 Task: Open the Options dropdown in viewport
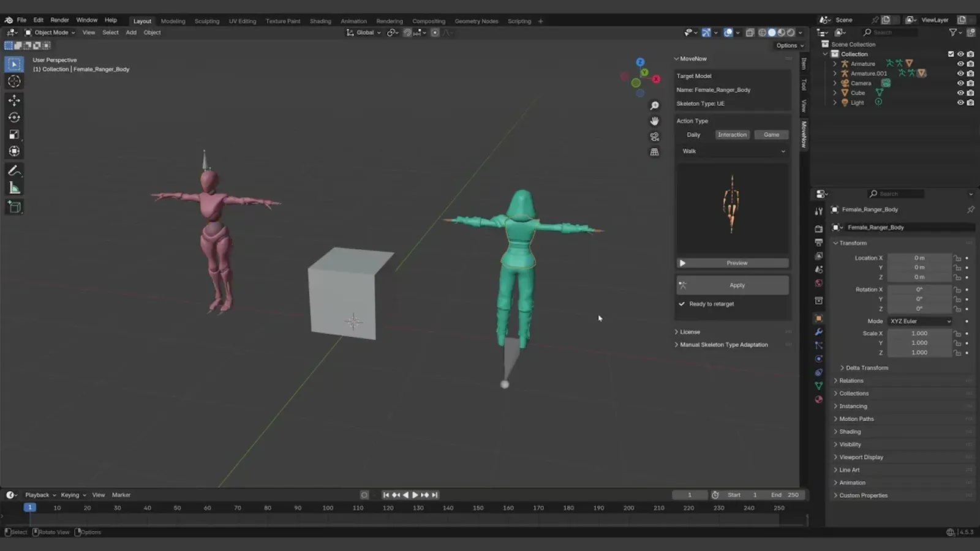[x=790, y=45]
